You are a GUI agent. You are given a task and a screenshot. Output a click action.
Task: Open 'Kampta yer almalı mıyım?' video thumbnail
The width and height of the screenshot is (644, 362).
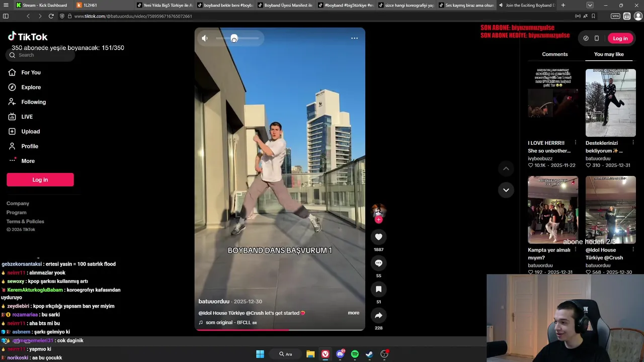point(553,210)
